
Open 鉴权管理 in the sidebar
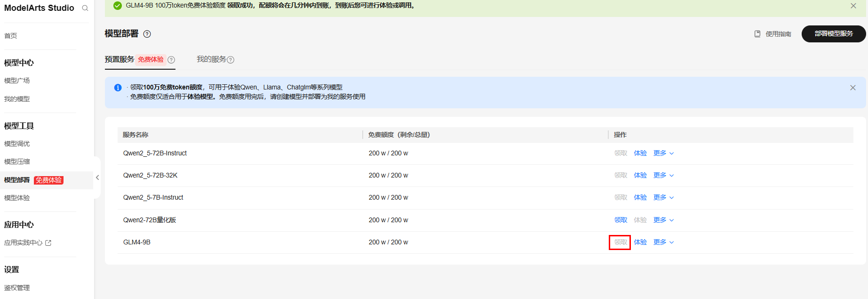(x=17, y=288)
